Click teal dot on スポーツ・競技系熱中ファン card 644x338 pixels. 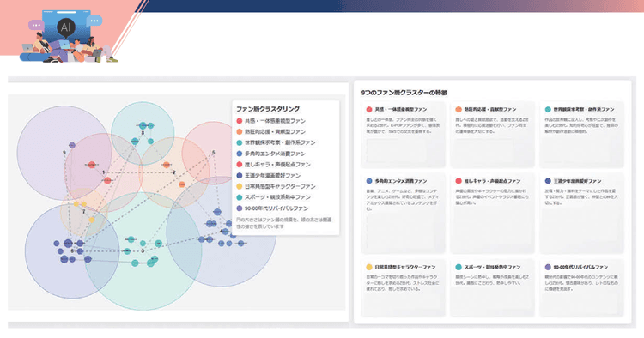point(459,267)
